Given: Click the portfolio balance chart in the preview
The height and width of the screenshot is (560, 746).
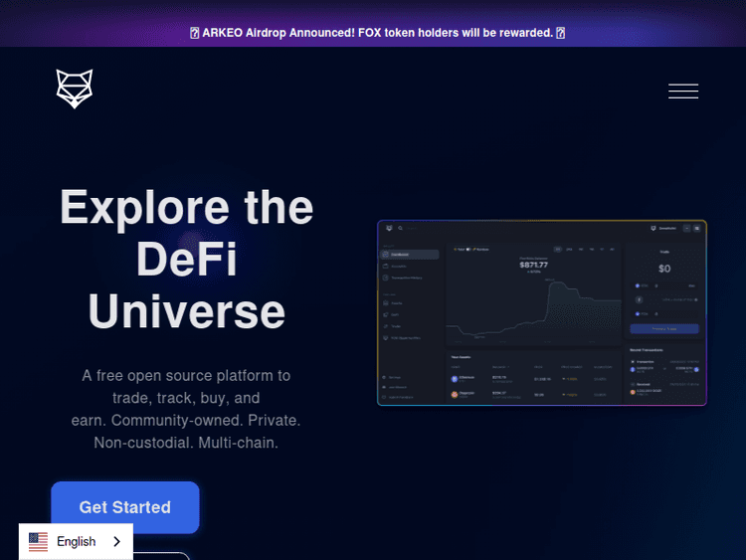Looking at the screenshot, I should click(532, 313).
